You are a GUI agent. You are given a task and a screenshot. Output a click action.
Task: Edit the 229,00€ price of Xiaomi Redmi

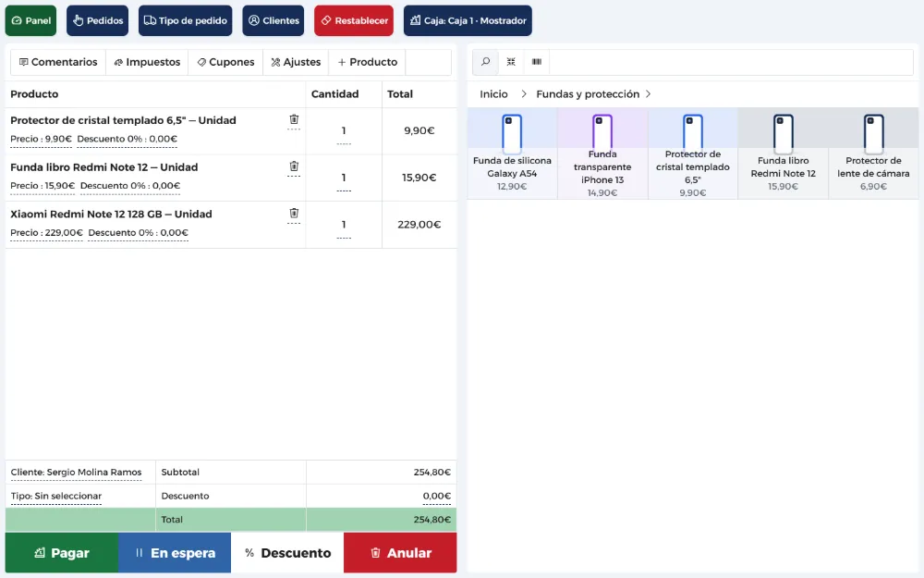pos(46,233)
